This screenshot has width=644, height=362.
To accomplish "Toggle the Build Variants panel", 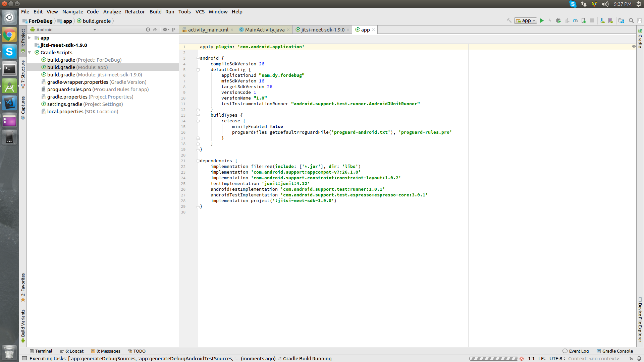I will pos(23,323).
